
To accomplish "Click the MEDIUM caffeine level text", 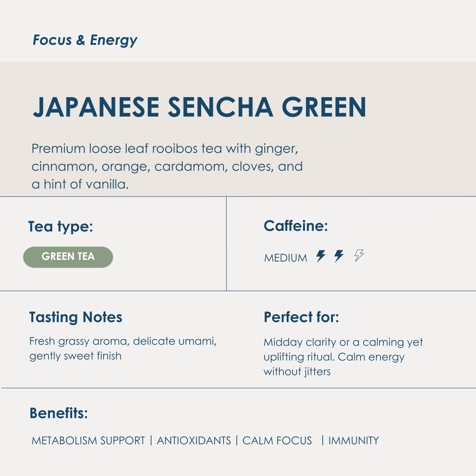I will coord(286,258).
